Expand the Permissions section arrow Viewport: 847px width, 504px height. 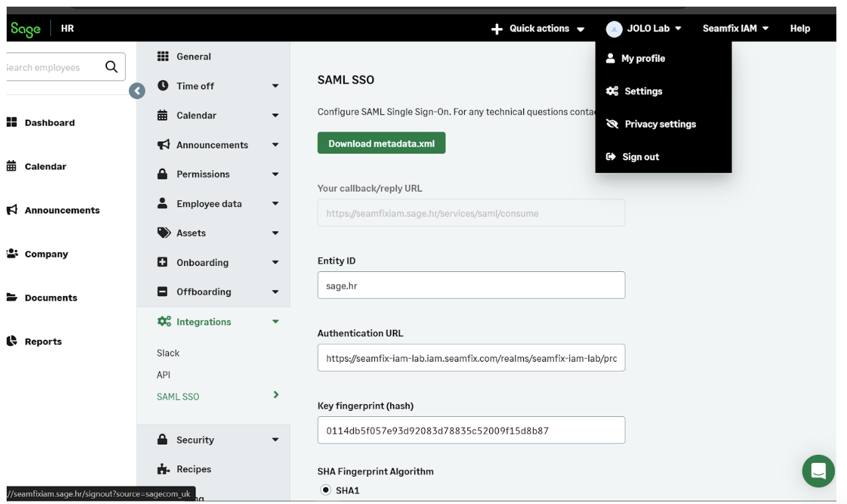[x=275, y=174]
